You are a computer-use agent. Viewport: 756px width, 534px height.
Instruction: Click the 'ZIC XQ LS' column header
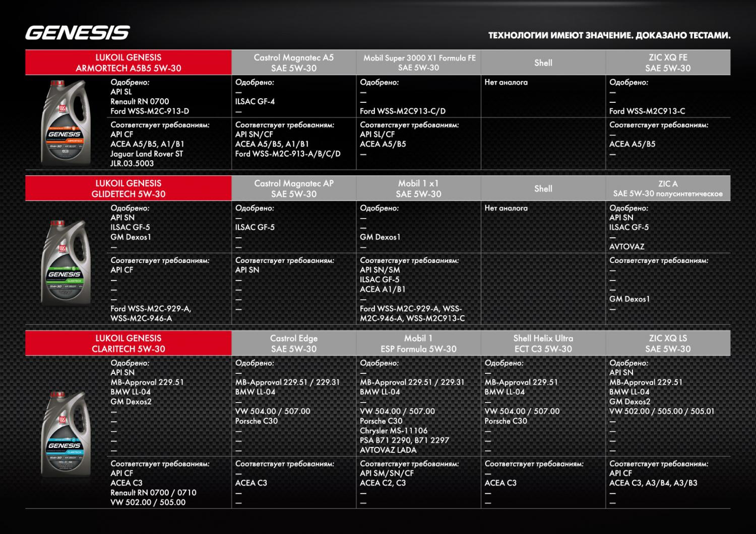tap(668, 344)
